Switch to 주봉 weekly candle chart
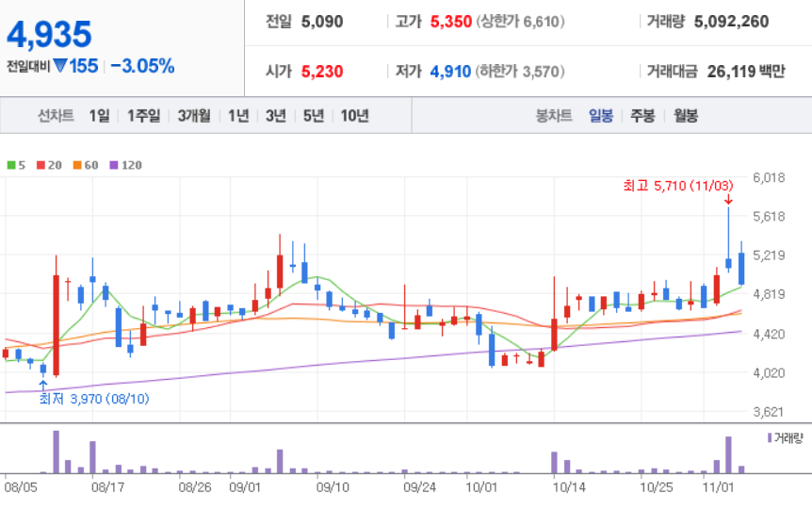The image size is (812, 510). tap(642, 115)
